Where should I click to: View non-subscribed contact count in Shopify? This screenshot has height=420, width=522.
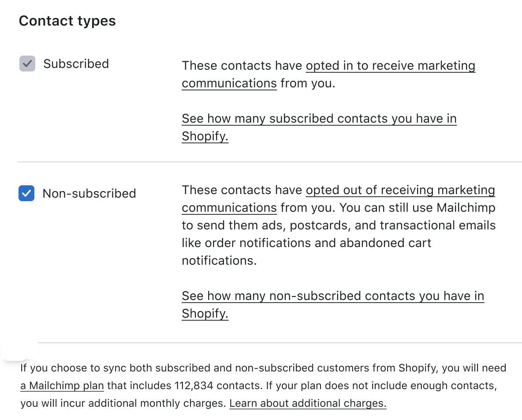pos(332,296)
